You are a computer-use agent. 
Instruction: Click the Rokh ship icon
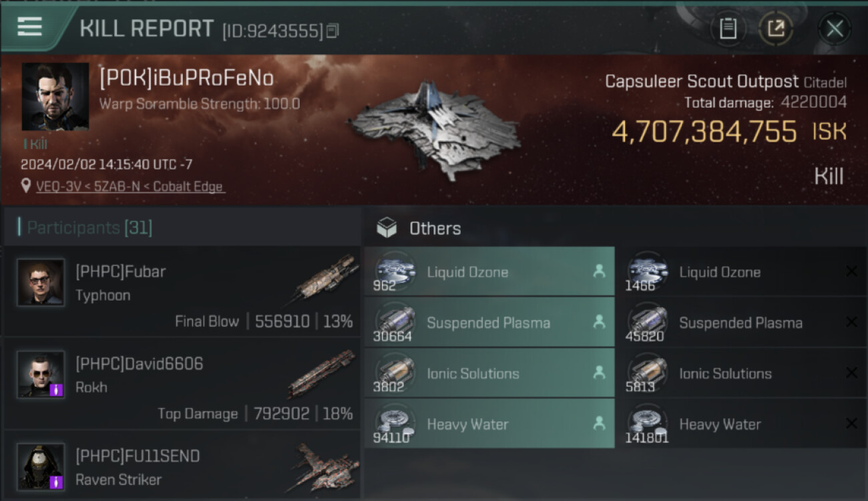click(322, 373)
